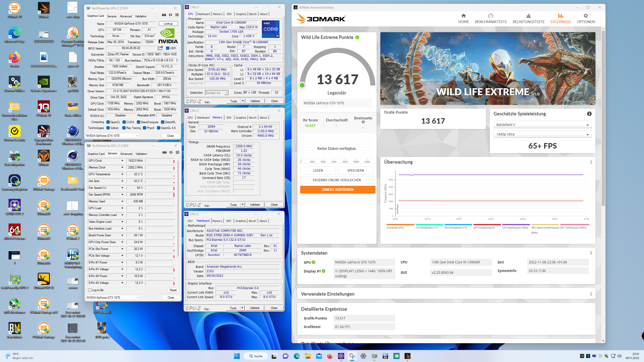Click the volume icon in the system tray
This screenshot has width=644, height=362.
(619, 356)
